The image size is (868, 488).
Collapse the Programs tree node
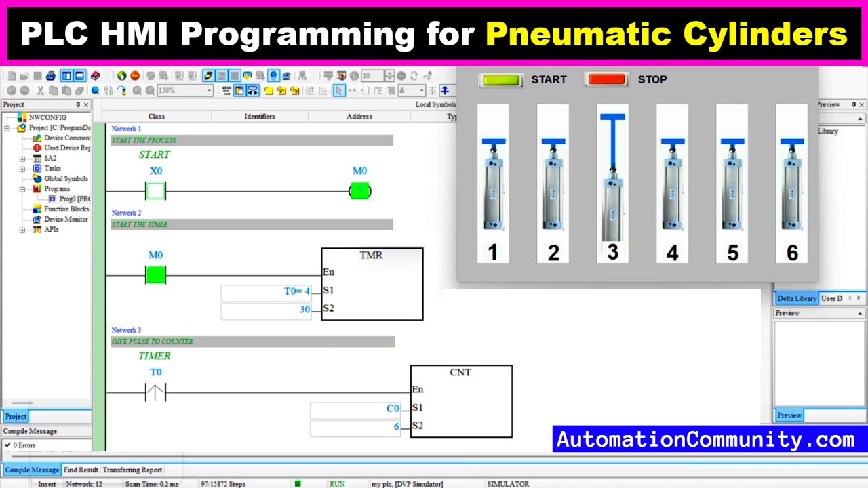(22, 189)
